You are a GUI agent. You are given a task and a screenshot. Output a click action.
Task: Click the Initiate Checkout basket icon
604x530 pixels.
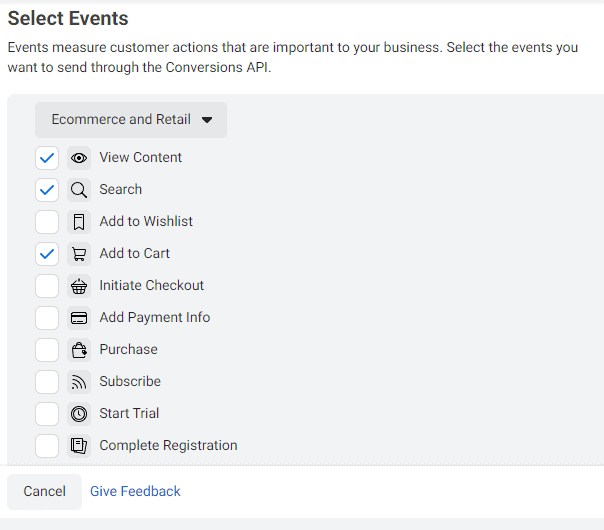79,286
